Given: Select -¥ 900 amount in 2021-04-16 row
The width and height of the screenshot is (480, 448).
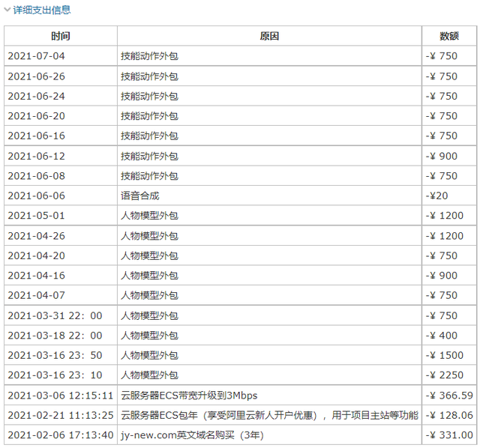Looking at the screenshot, I should 449,276.
